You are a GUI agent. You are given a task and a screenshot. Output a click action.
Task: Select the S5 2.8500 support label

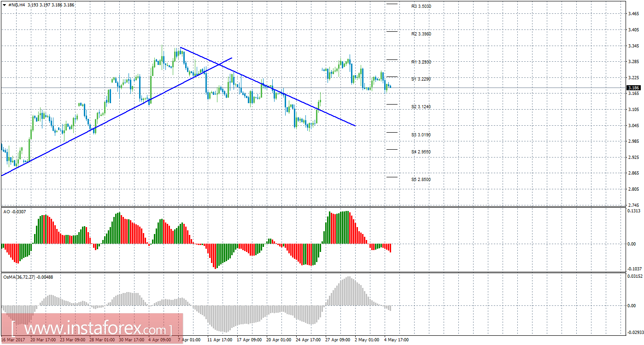pos(421,179)
